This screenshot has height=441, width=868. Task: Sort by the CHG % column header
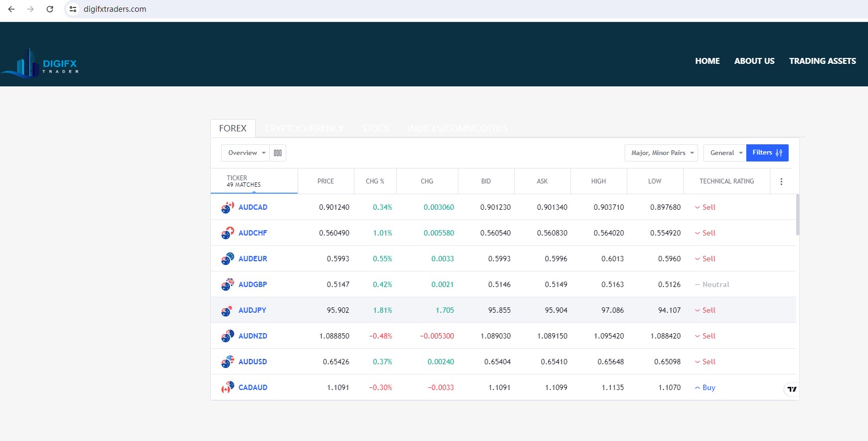[x=375, y=181]
